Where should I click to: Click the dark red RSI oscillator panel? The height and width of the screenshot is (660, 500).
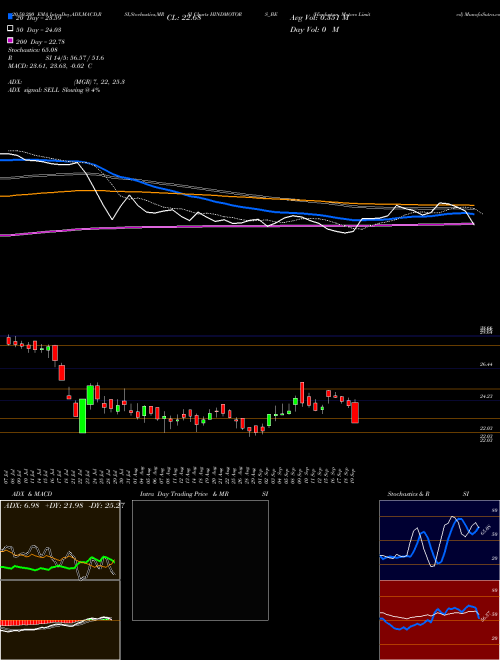[439, 620]
